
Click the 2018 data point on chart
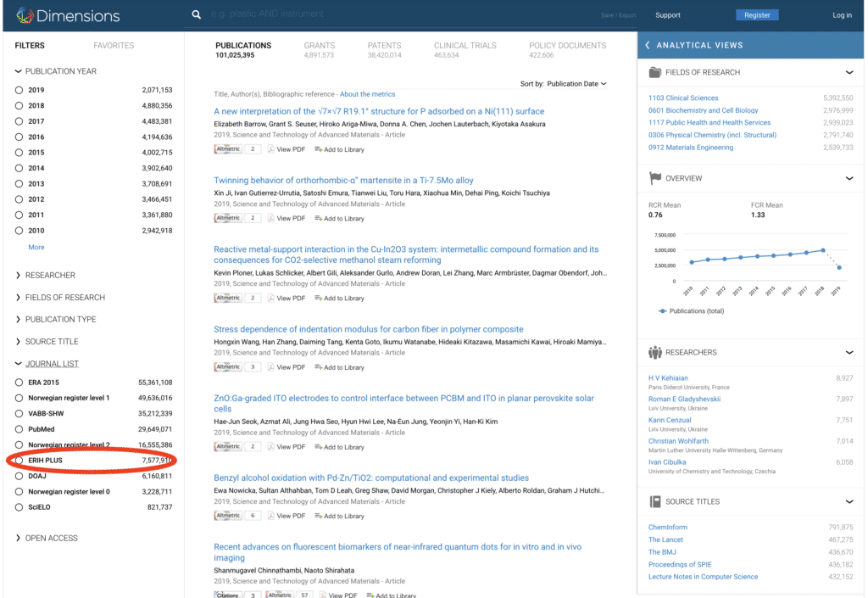[822, 250]
